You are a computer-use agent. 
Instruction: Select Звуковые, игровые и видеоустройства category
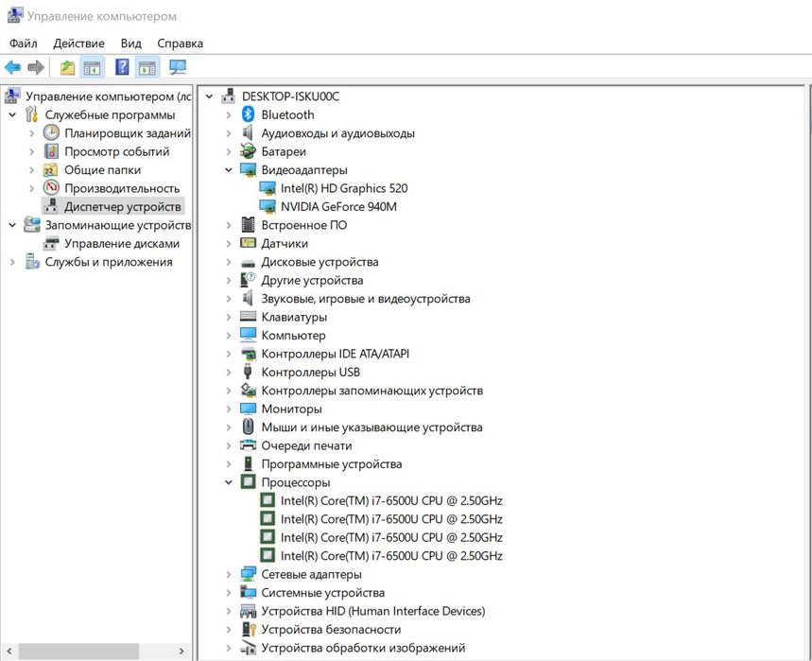pos(366,299)
